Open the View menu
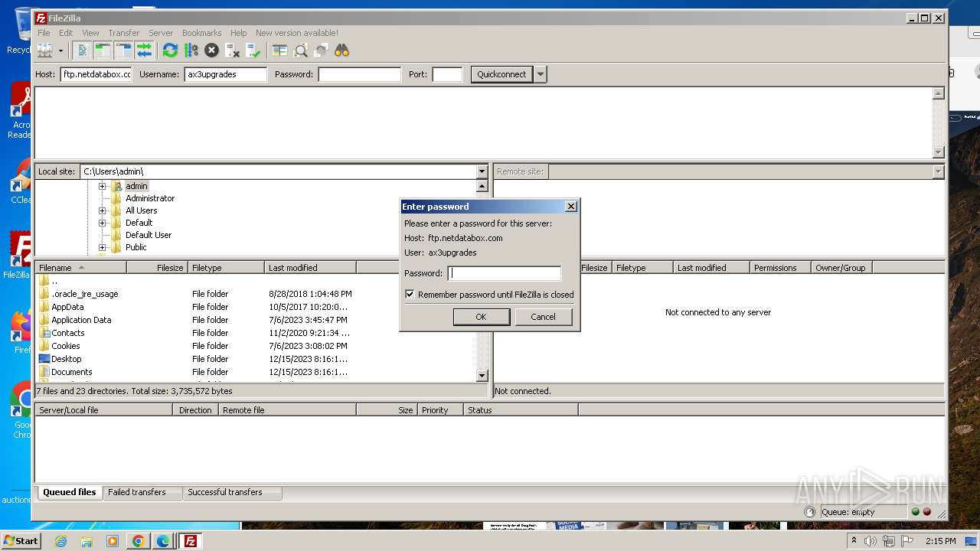 [x=90, y=33]
